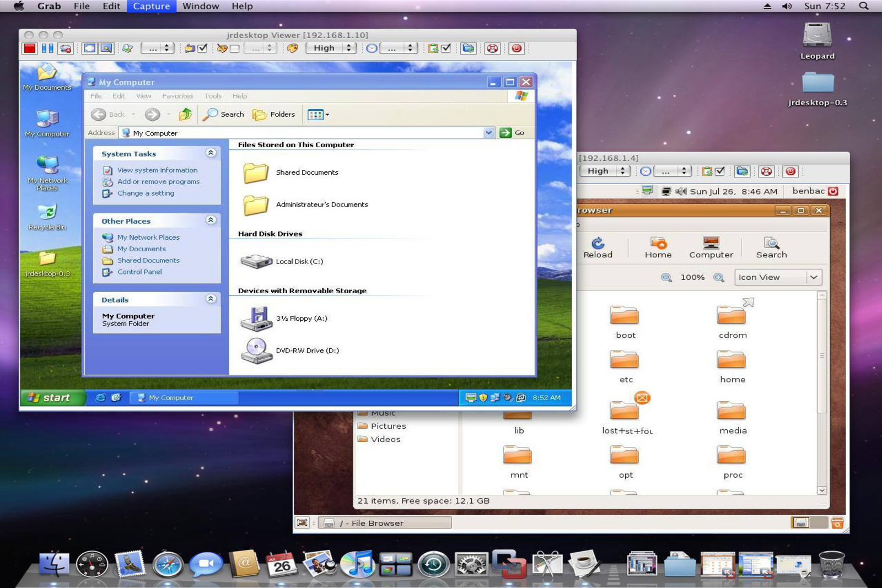Screen dimensions: 882x588
Task: Collapse the Details panel chevron
Action: 211,299
